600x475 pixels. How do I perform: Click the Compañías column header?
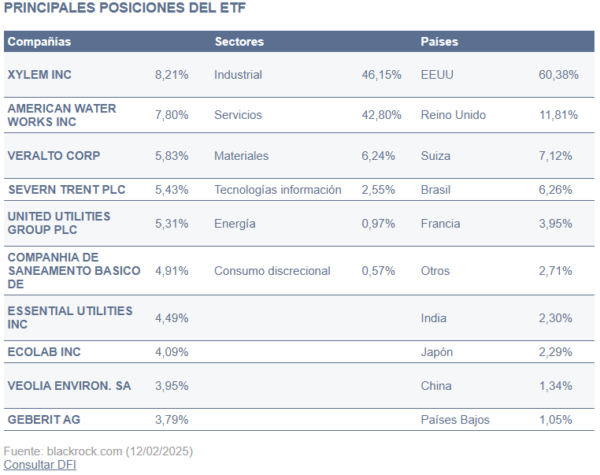(x=39, y=42)
